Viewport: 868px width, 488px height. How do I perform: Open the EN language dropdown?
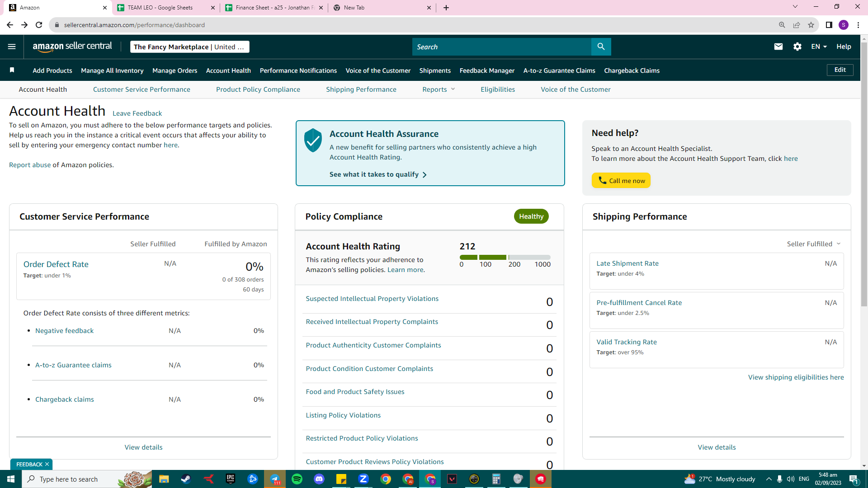(x=819, y=47)
